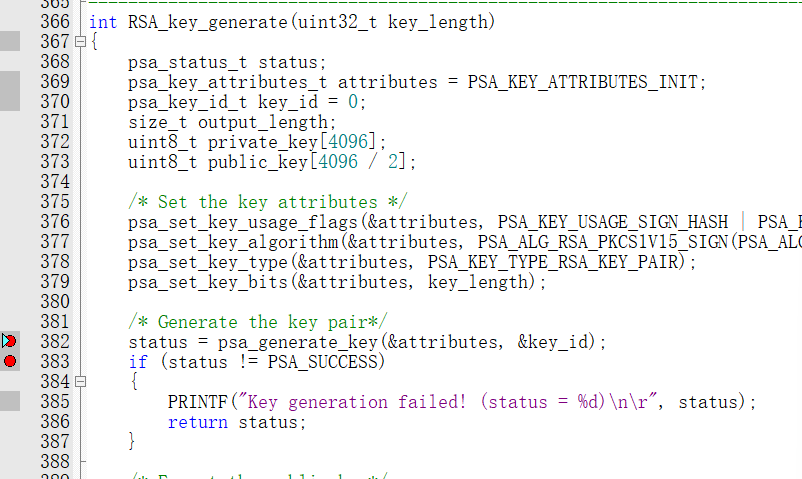This screenshot has height=479, width=802.
Task: Click the gray margin marker on line 367
Action: tap(10, 41)
